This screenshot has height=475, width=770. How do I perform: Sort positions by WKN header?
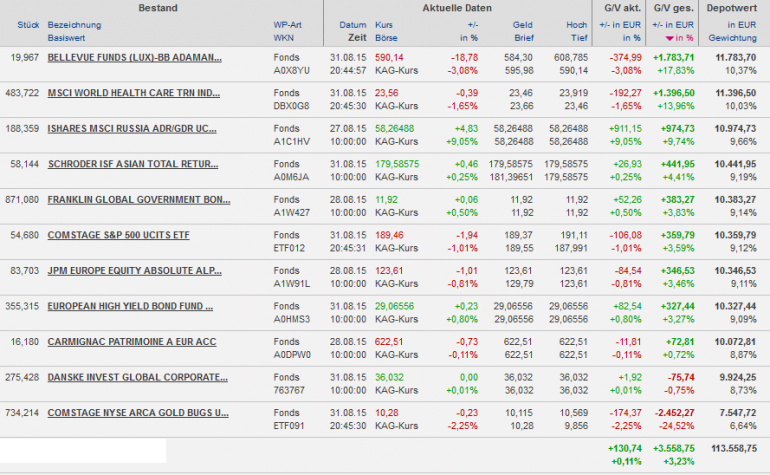[x=283, y=38]
